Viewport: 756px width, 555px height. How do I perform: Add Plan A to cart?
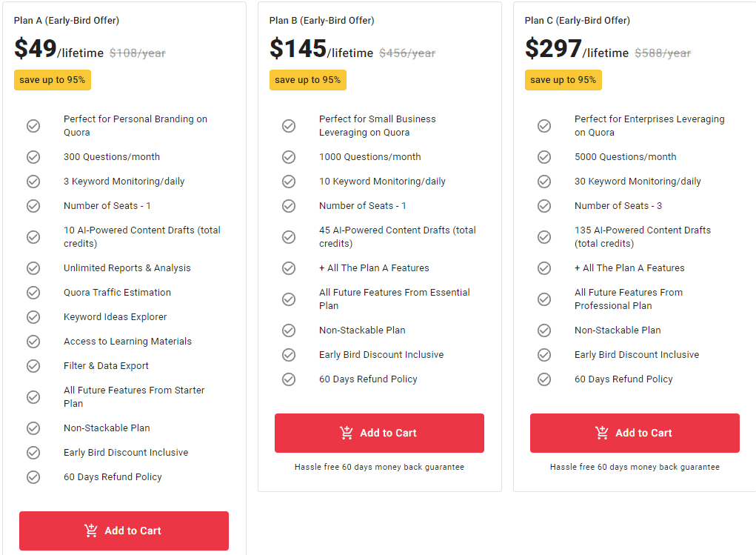click(x=124, y=531)
